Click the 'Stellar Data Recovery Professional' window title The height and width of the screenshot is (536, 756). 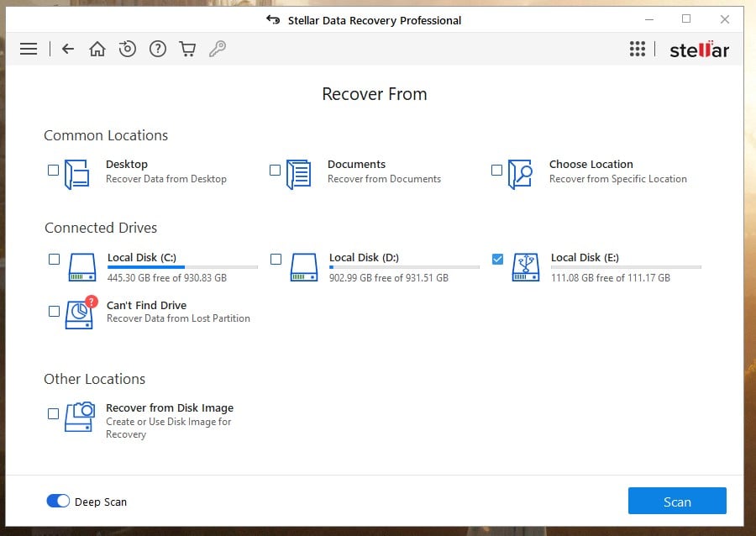click(x=375, y=20)
